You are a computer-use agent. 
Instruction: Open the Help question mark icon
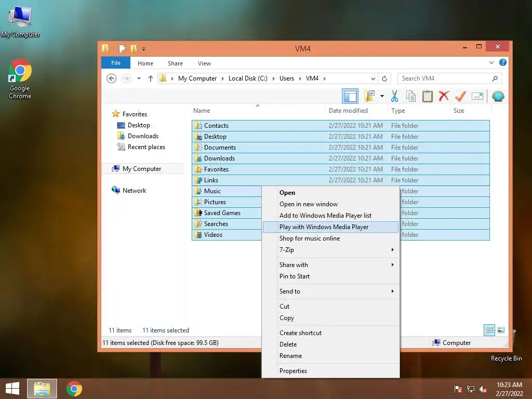[503, 62]
